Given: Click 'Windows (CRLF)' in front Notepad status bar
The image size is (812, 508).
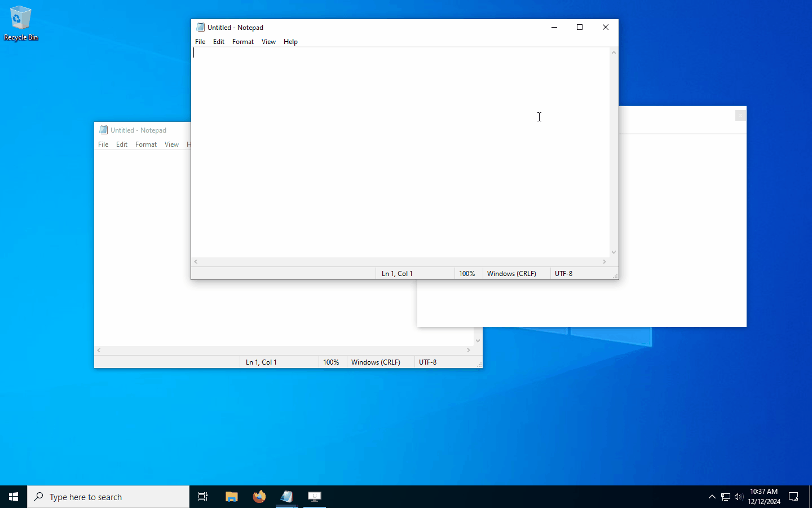Looking at the screenshot, I should (511, 274).
